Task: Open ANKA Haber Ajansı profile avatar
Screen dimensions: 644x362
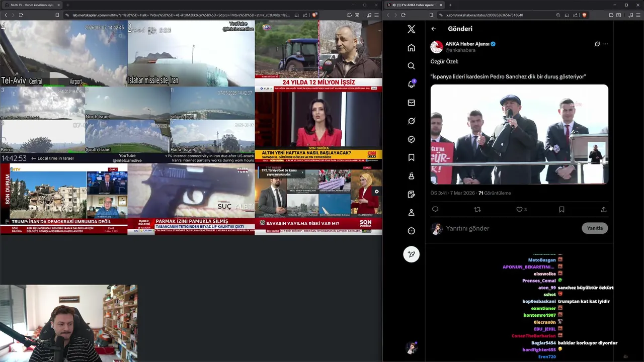Action: pos(437,47)
